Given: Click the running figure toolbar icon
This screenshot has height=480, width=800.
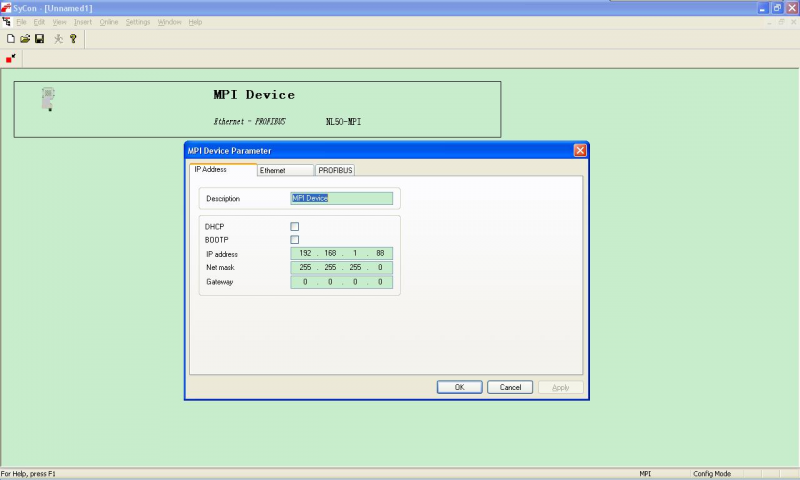Looking at the screenshot, I should coord(58,39).
